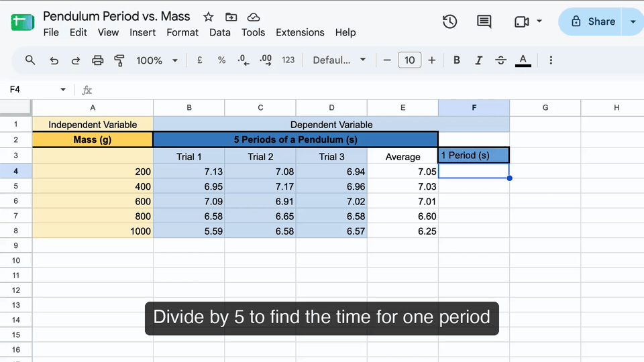
Task: Select the '5 Periods of a Pendulum (s)' cell
Action: [295, 139]
